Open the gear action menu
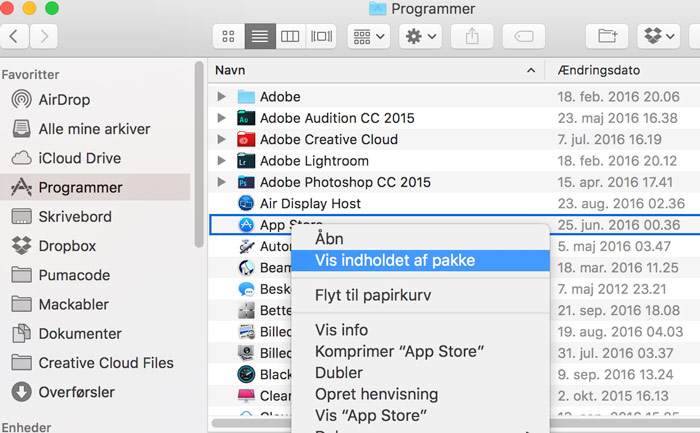700x433 pixels. tap(421, 36)
